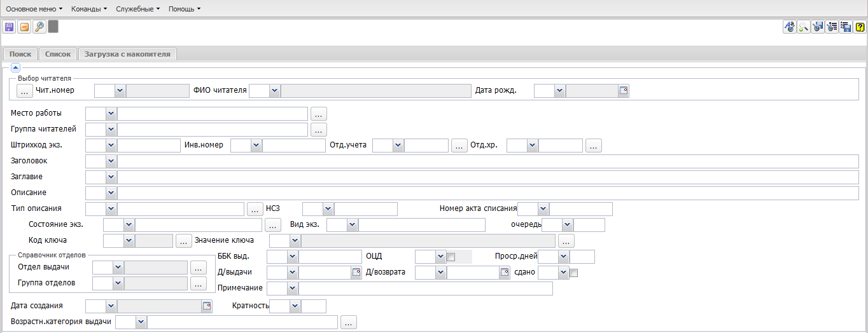The height and width of the screenshot is (333, 868).
Task: Expand the Примечание operator dropdown
Action: [293, 289]
